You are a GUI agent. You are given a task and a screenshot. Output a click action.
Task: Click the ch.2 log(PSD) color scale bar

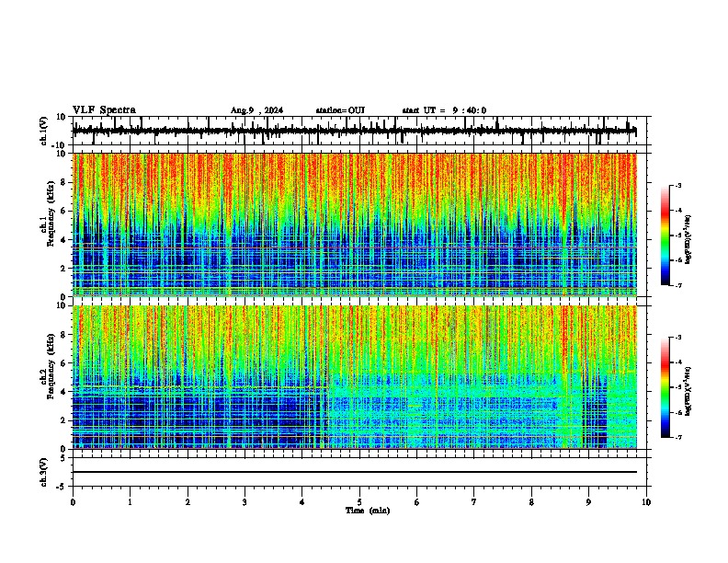[665, 387]
